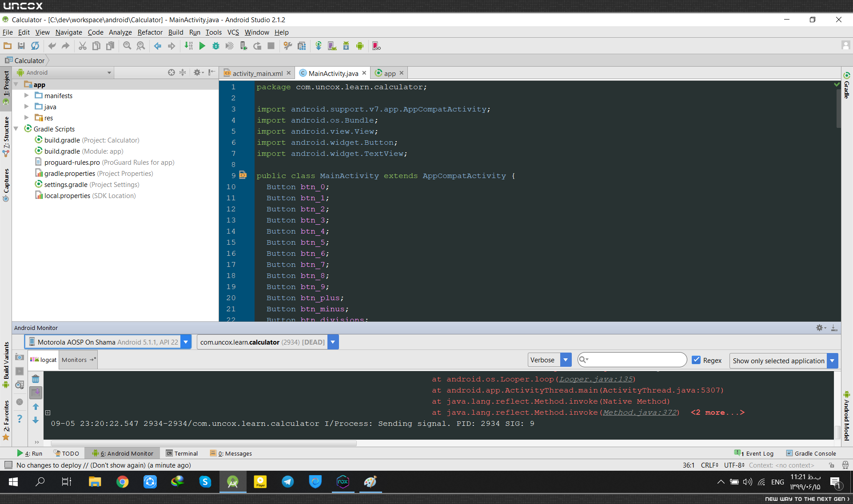853x504 pixels.
Task: Switch to the app editor tab
Action: pyautogui.click(x=389, y=73)
